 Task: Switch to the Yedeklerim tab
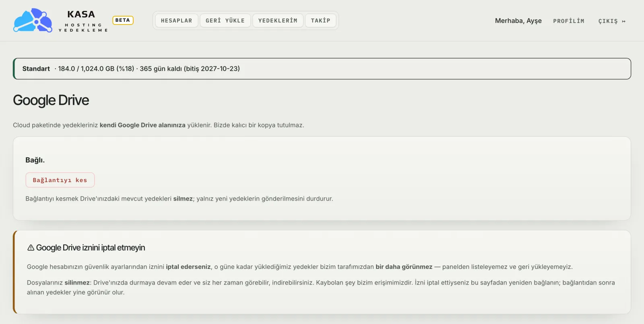coord(278,21)
